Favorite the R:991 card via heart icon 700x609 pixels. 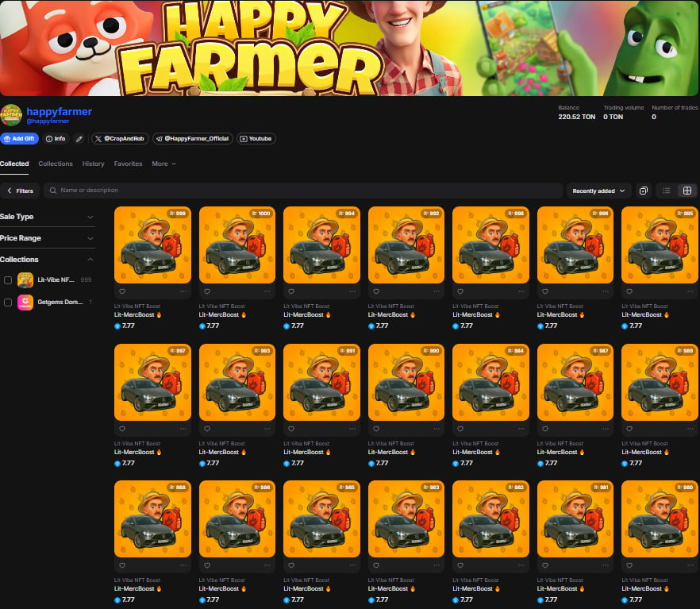pyautogui.click(x=291, y=429)
